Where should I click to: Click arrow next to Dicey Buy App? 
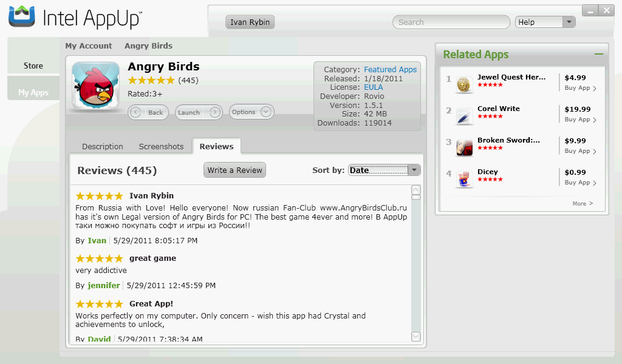tap(594, 183)
